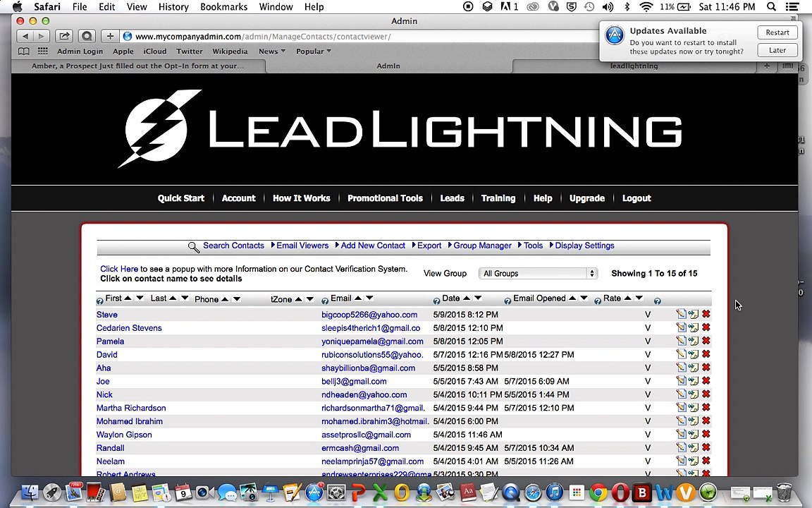Click the Search Contacts link

(233, 246)
